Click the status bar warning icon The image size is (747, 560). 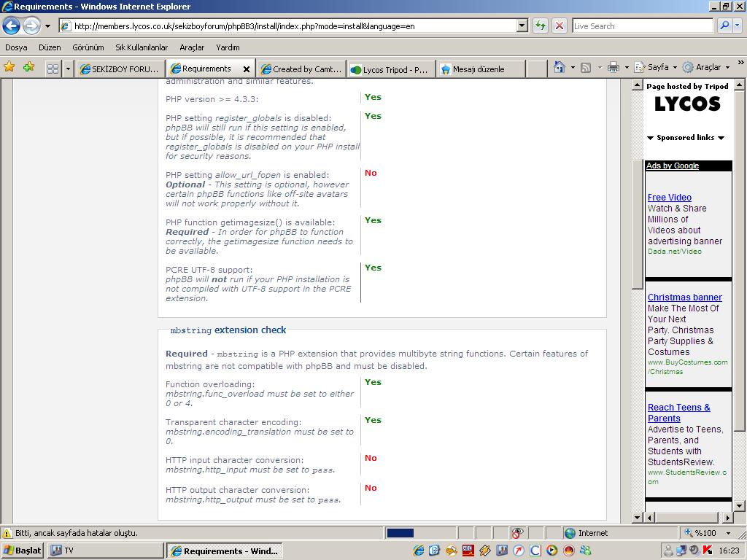[7, 533]
